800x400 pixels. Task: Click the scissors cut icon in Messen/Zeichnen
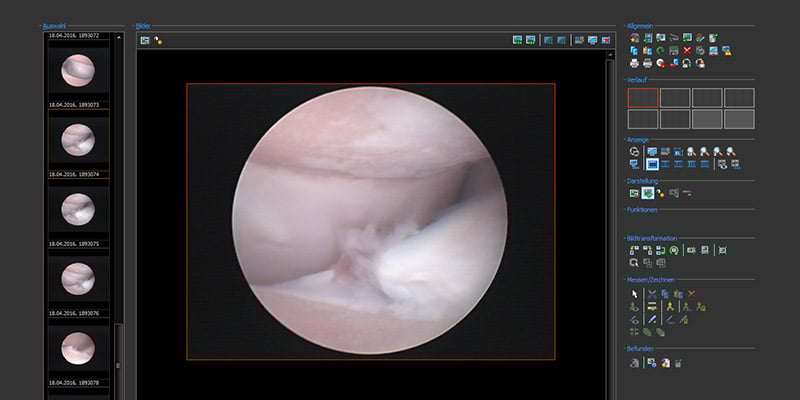[650, 294]
